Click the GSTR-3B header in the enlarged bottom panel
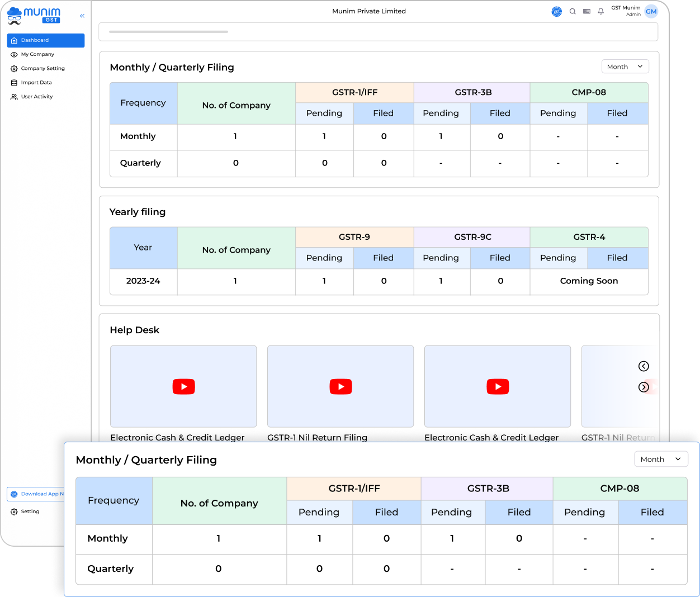Image resolution: width=700 pixels, height=597 pixels. (x=488, y=489)
